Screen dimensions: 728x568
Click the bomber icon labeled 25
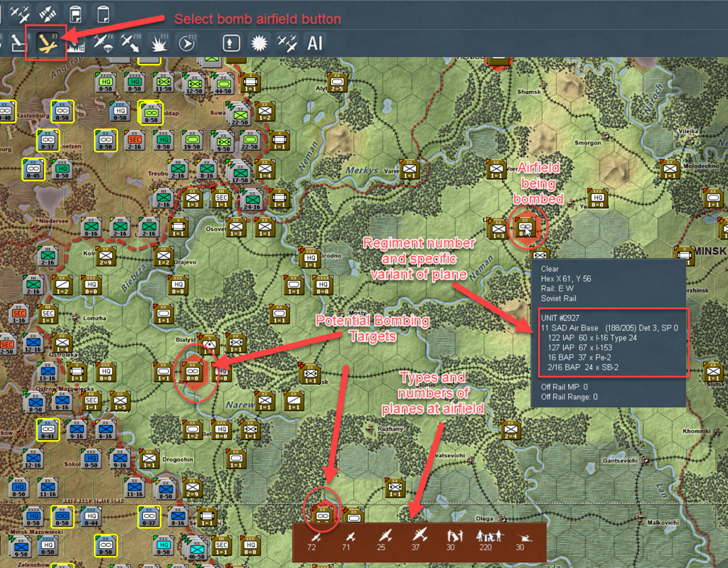pos(385,537)
